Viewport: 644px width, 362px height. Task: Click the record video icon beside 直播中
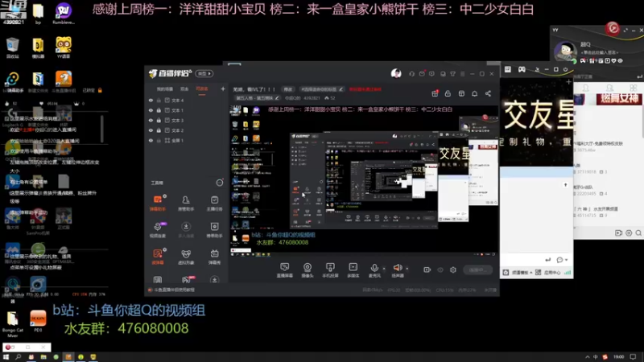point(427,269)
